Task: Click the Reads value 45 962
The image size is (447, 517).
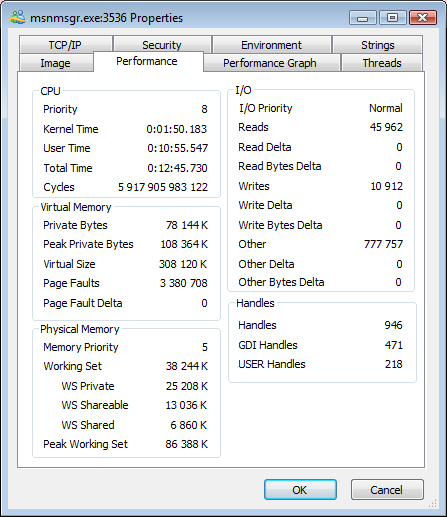Action: click(386, 127)
